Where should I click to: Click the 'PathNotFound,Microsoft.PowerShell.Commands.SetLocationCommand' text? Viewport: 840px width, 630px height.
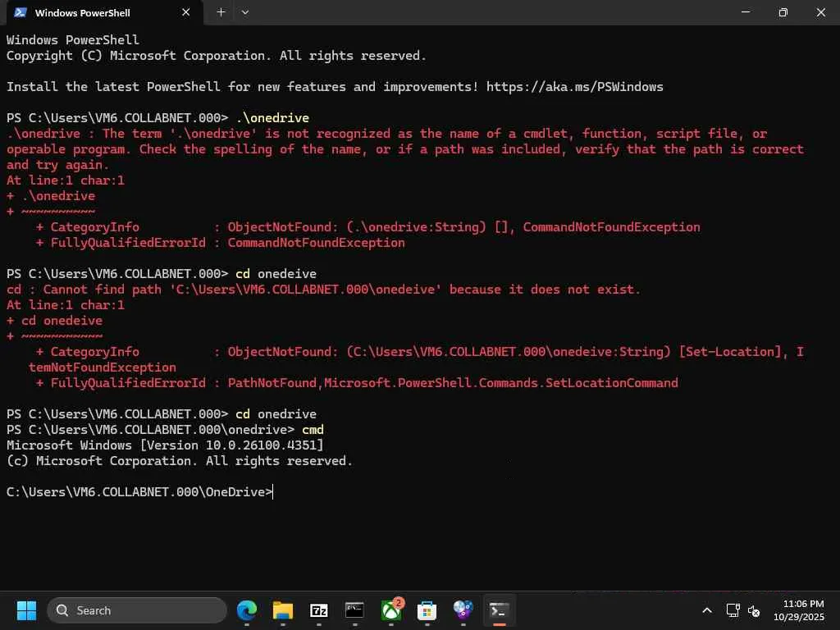(x=453, y=383)
